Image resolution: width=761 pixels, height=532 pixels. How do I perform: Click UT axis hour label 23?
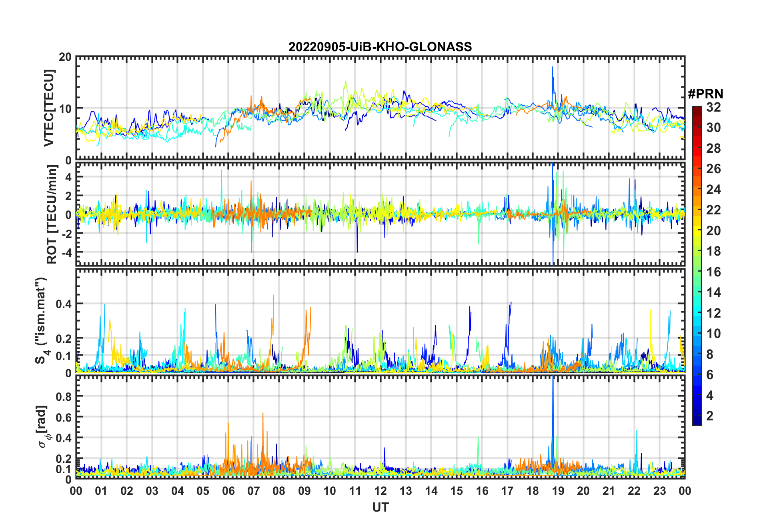click(659, 491)
